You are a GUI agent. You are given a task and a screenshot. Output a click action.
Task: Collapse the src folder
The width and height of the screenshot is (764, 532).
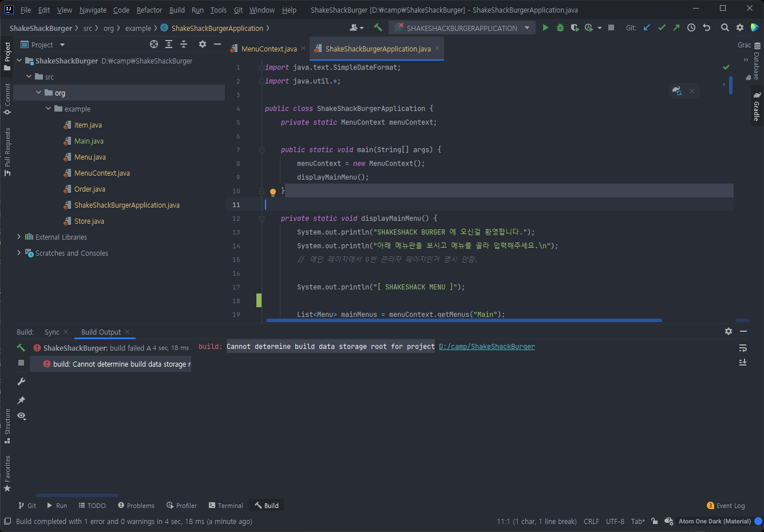[29, 77]
